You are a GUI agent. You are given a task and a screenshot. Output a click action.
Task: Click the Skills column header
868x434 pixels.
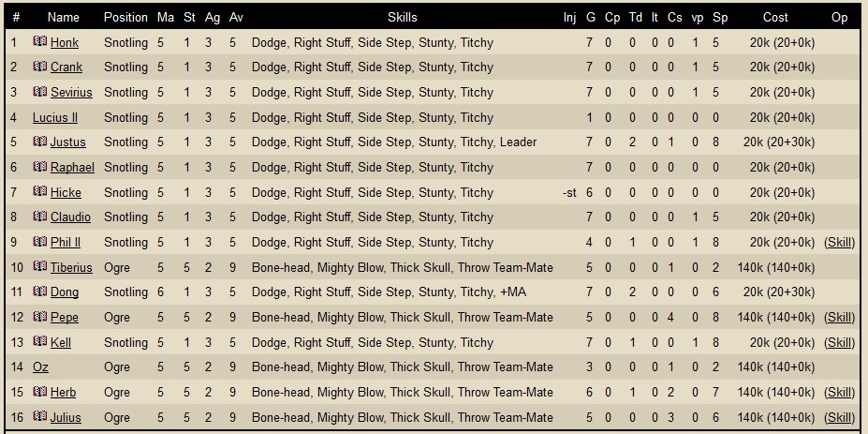coord(403,17)
